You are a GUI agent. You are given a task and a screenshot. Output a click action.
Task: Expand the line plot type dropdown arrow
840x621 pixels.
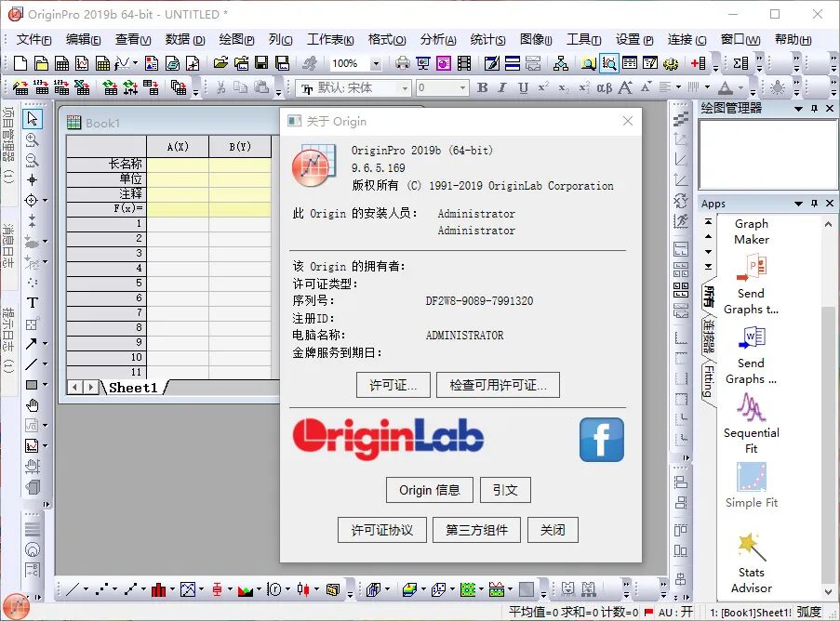coord(86,589)
